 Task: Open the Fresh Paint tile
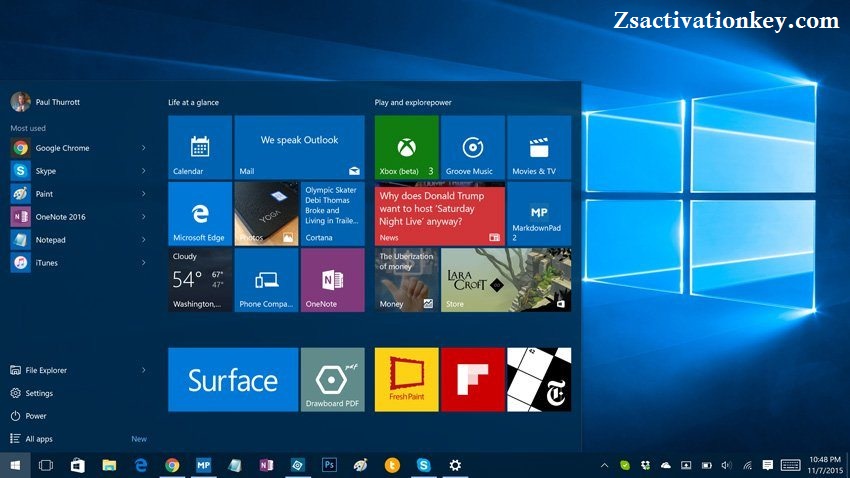pyautogui.click(x=407, y=379)
